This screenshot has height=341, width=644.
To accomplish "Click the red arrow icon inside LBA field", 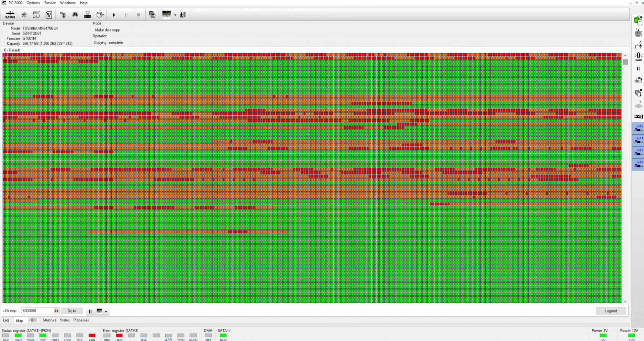I will [x=56, y=311].
